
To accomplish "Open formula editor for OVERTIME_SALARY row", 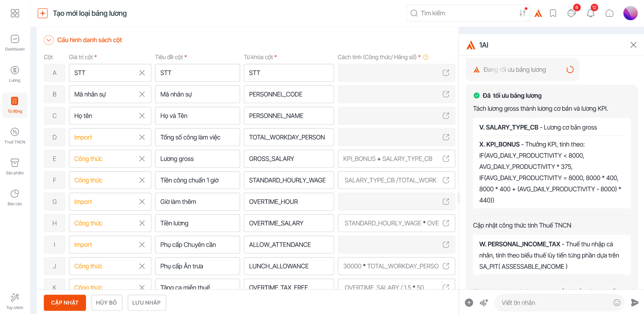I will (x=446, y=223).
